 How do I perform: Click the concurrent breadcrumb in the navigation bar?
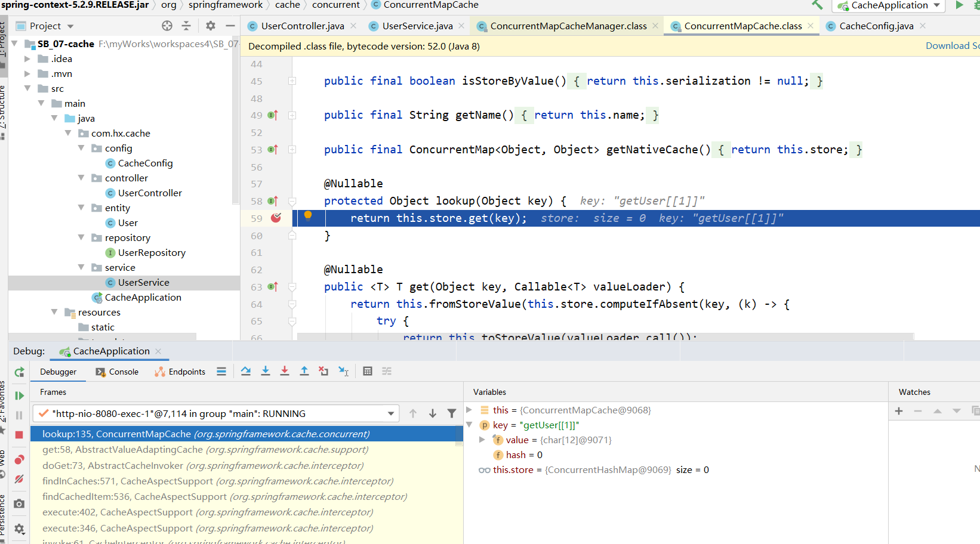point(336,5)
